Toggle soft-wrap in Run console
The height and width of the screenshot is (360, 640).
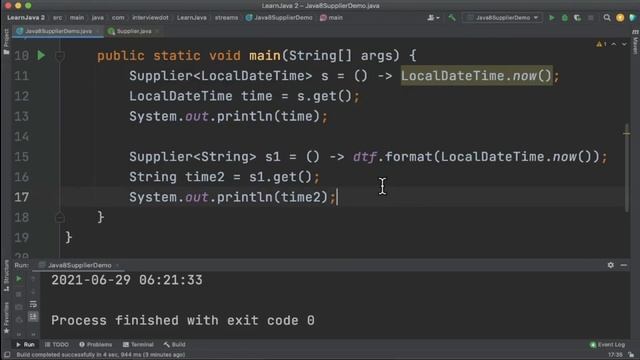pyautogui.click(x=33, y=304)
